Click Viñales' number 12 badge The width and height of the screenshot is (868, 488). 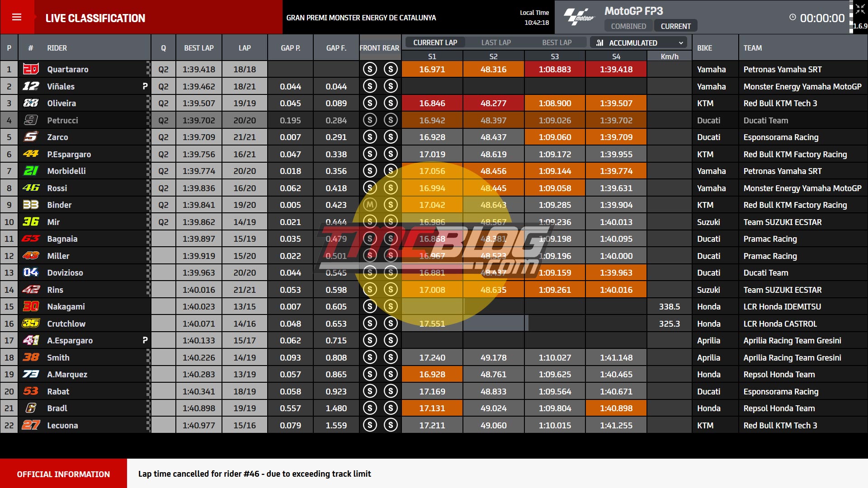[x=31, y=86]
